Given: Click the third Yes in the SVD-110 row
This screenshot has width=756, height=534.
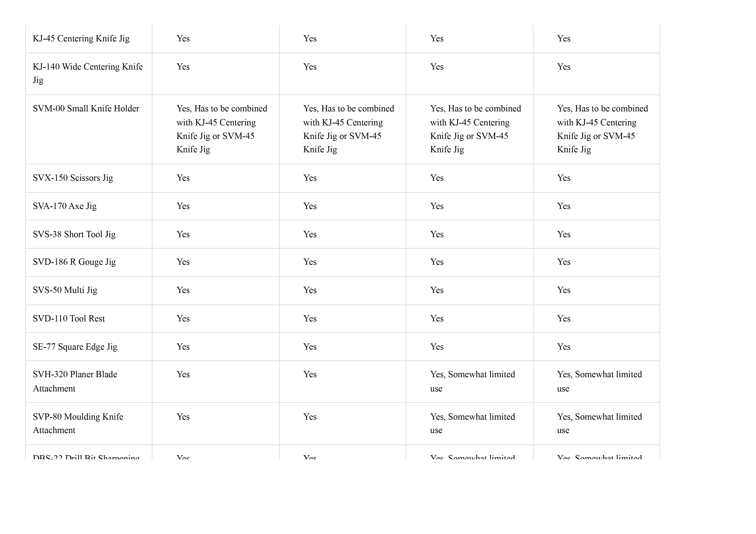Looking at the screenshot, I should tap(437, 319).
